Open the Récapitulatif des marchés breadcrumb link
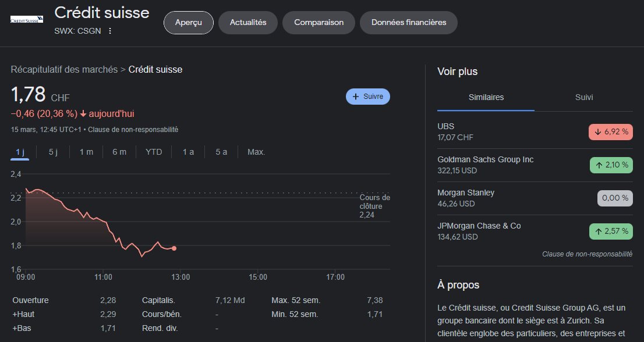The width and height of the screenshot is (644, 342). click(64, 69)
